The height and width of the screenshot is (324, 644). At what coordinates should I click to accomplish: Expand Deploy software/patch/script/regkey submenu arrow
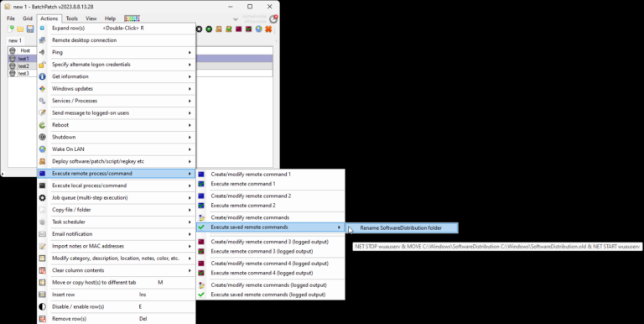click(x=190, y=162)
